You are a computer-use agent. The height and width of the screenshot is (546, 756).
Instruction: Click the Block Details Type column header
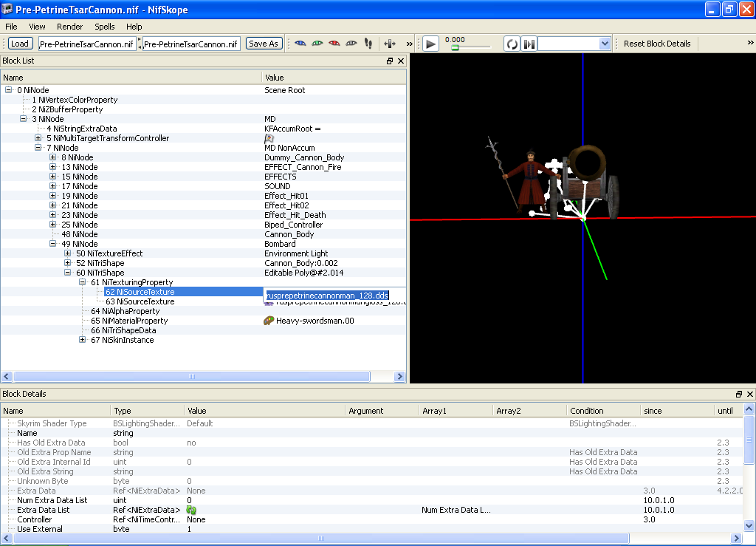tap(147, 411)
